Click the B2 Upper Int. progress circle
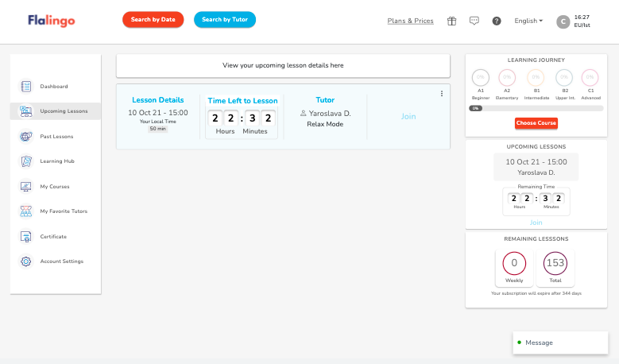Image resolution: width=619 pixels, height=364 pixels. pos(564,77)
